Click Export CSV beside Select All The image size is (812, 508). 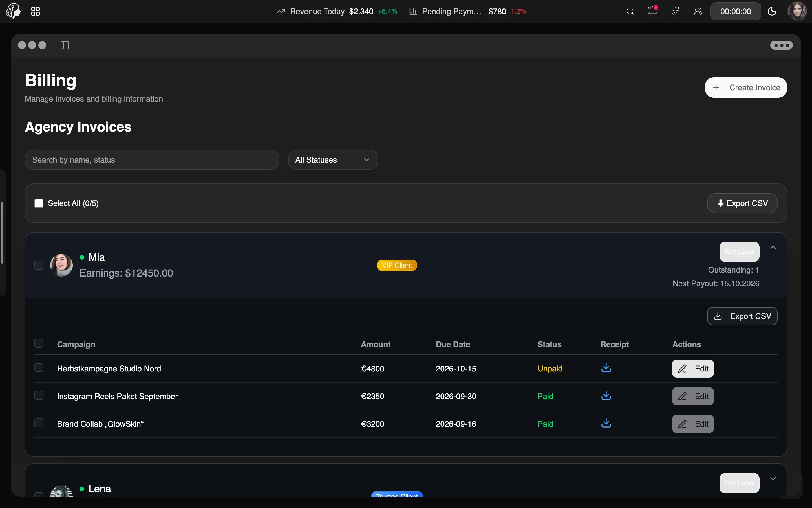(x=742, y=203)
